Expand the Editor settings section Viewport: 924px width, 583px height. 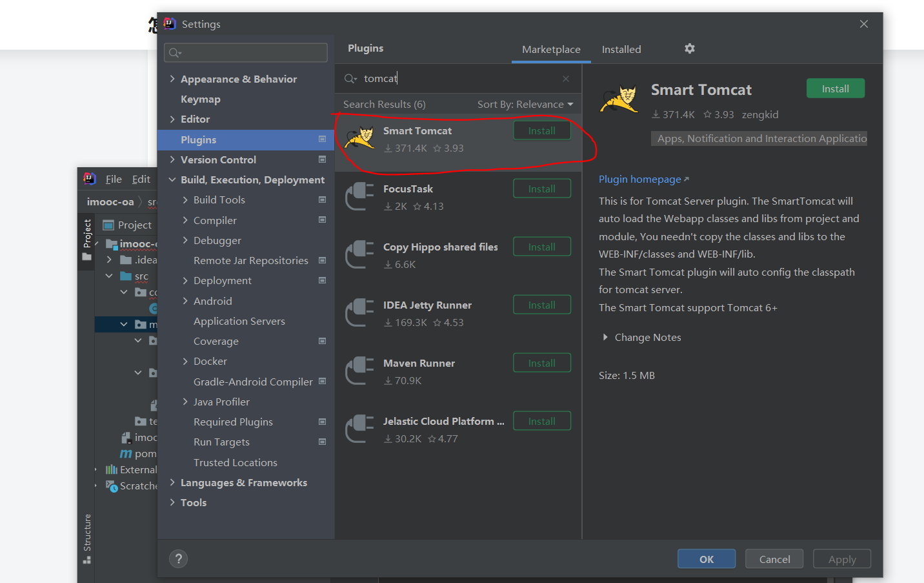[172, 119]
